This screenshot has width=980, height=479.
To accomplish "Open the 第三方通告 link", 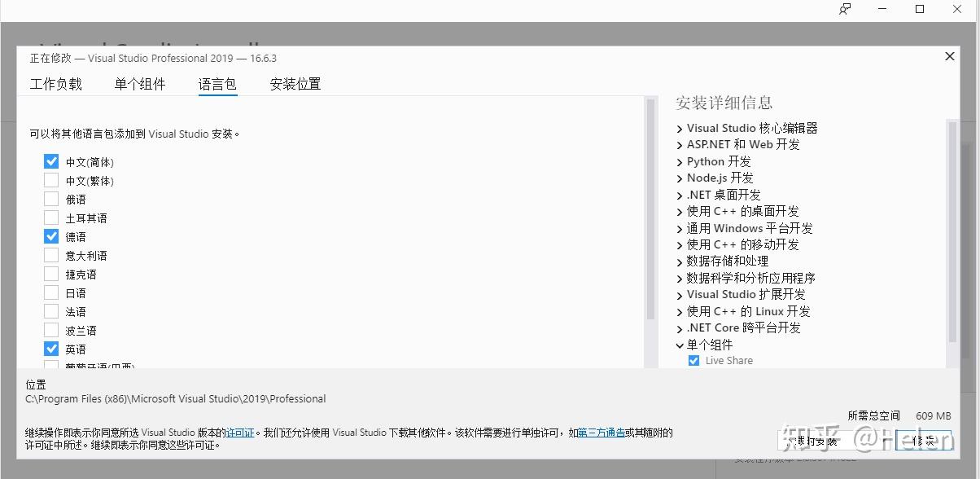I will coord(602,433).
